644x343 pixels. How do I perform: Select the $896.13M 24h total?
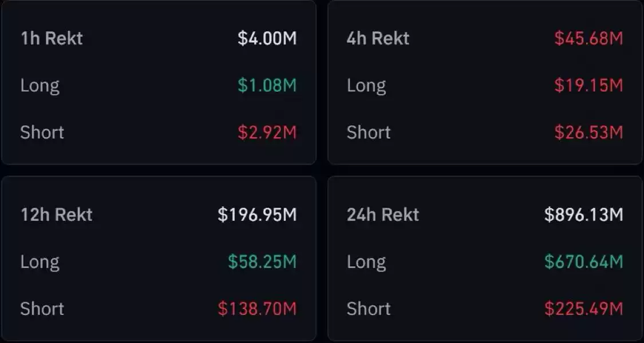point(584,214)
